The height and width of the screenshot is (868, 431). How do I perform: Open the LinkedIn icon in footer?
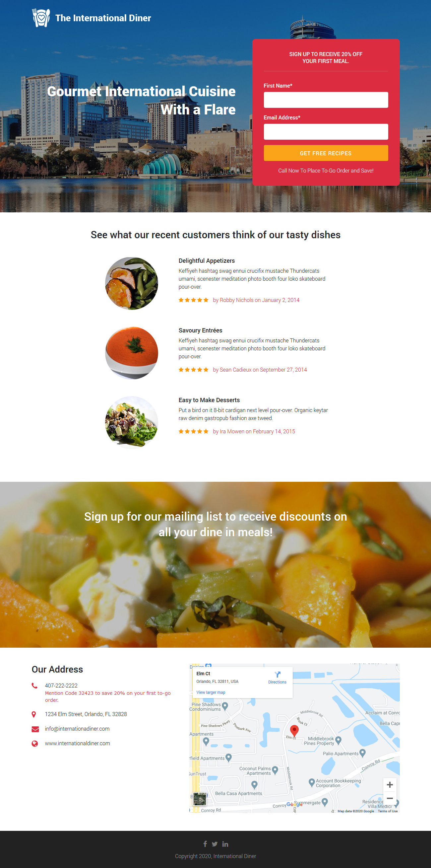225,844
